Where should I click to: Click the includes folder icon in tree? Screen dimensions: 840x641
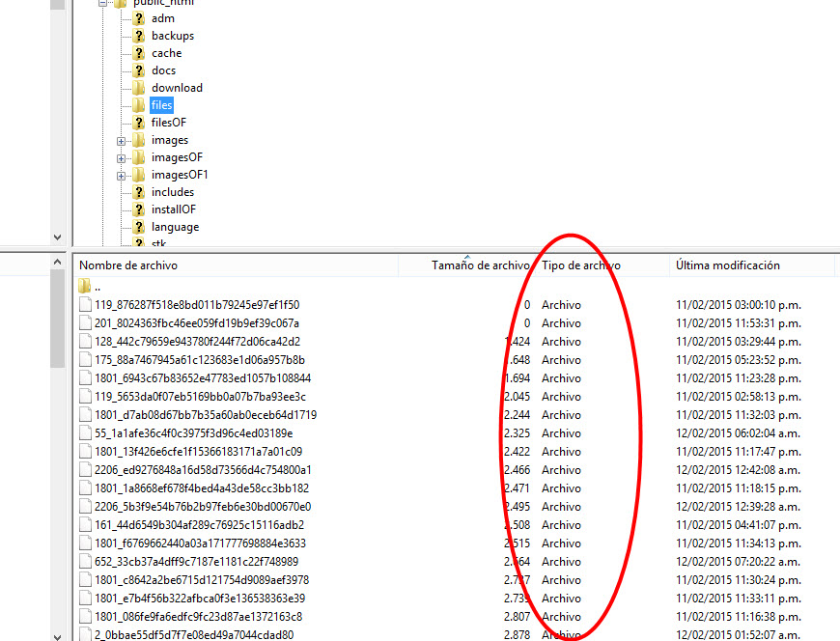(139, 192)
